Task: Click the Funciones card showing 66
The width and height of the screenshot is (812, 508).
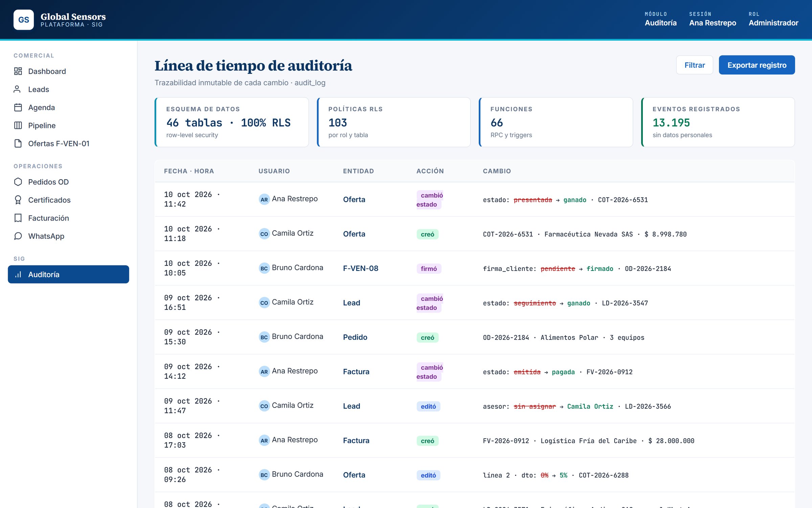Action: (x=556, y=122)
